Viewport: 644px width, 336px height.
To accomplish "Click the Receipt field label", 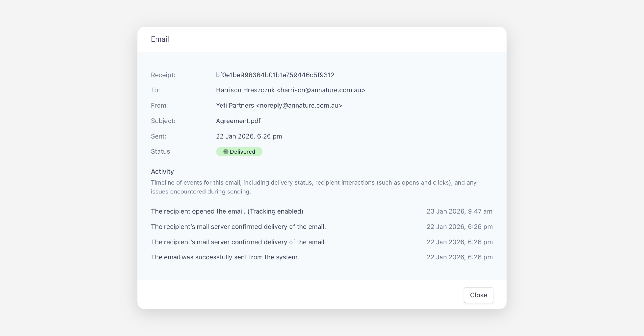I will coord(163,75).
